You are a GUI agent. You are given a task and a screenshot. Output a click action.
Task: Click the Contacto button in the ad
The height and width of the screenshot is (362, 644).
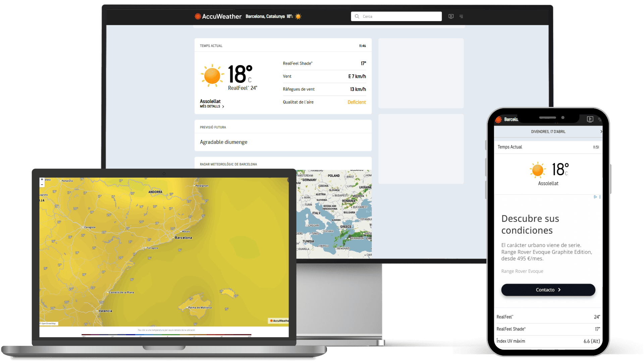(548, 290)
